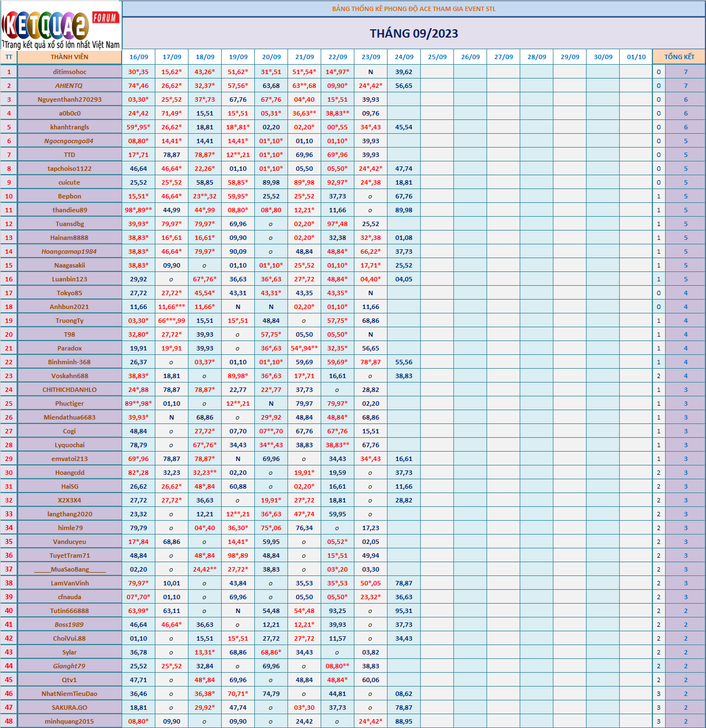Select member name Voskahn688
Image resolution: width=706 pixels, height=728 pixels.
click(70, 376)
